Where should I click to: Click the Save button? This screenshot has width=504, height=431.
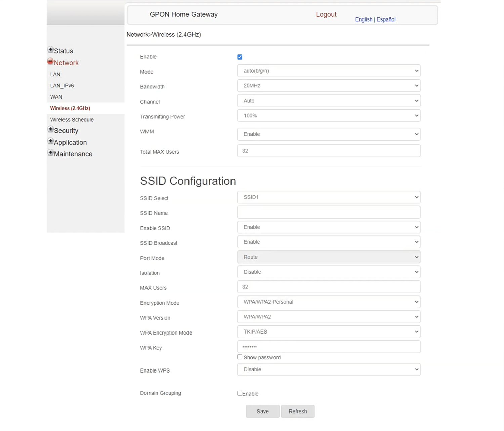(262, 411)
